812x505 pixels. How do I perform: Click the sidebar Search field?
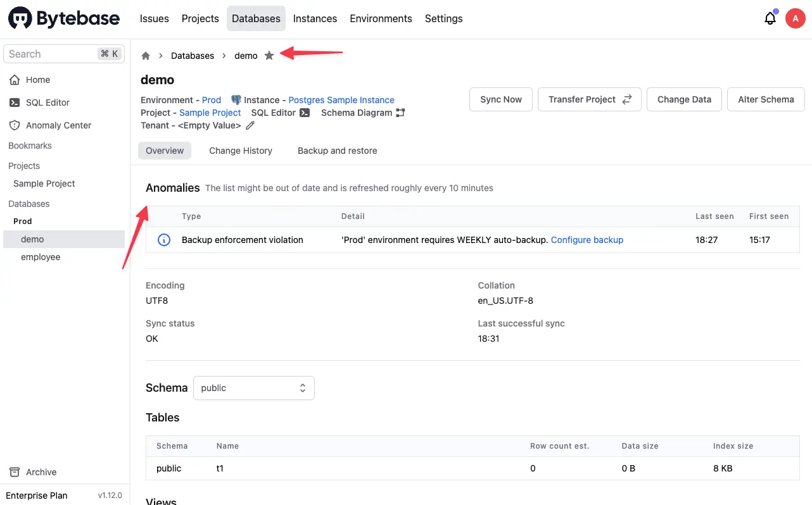[x=64, y=54]
